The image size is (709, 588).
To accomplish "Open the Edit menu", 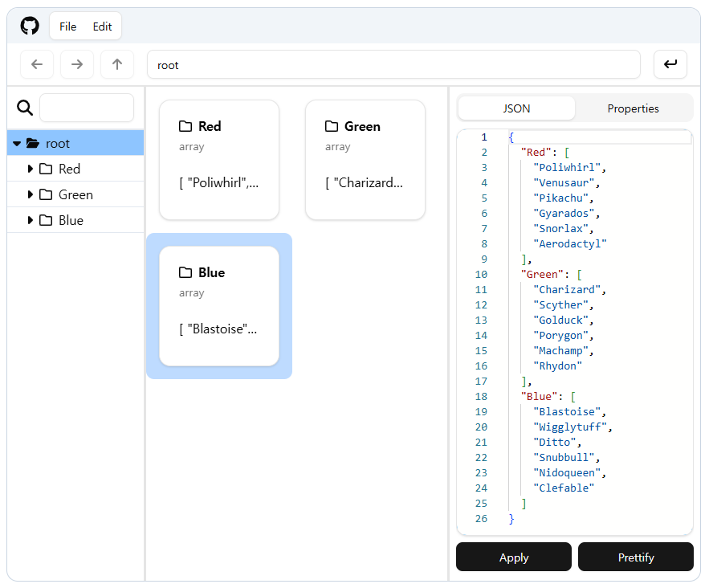I will (x=102, y=25).
